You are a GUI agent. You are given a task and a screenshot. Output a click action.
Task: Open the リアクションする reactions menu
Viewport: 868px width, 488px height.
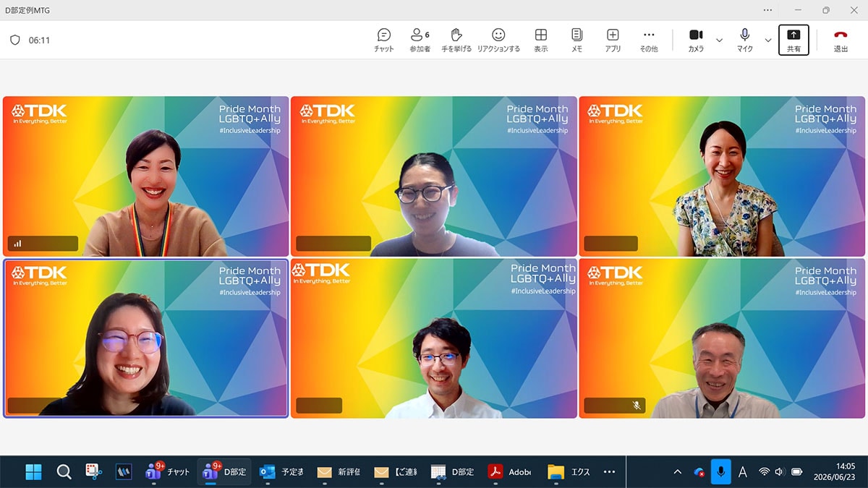[x=498, y=40]
